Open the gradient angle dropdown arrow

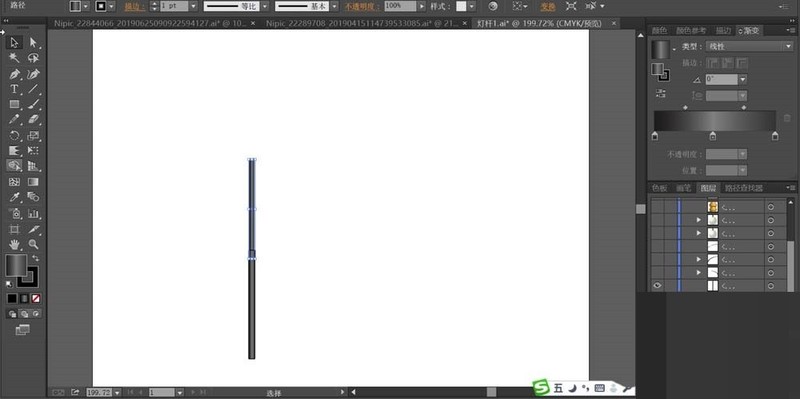tap(742, 80)
